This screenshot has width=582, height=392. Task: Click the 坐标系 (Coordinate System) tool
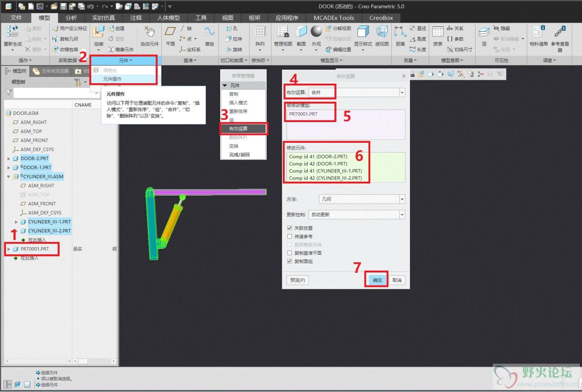190,49
